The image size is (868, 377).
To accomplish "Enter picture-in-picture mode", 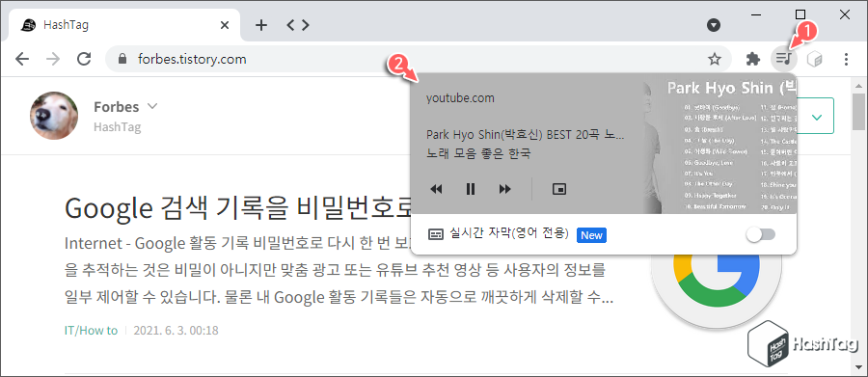I will coord(559,189).
